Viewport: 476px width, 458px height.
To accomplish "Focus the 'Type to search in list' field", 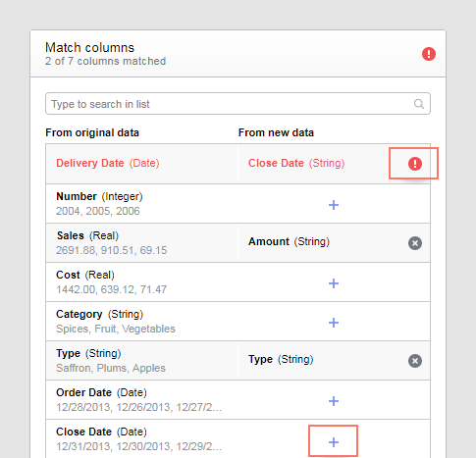I will click(x=238, y=104).
